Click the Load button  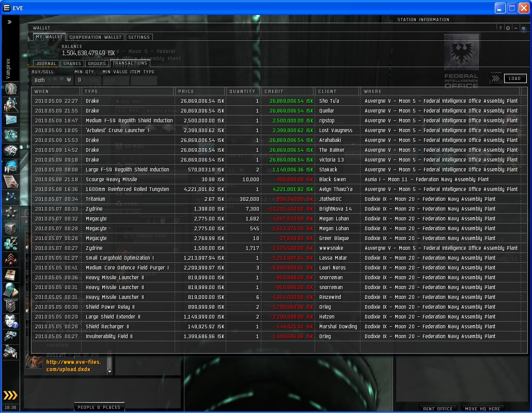pos(514,78)
